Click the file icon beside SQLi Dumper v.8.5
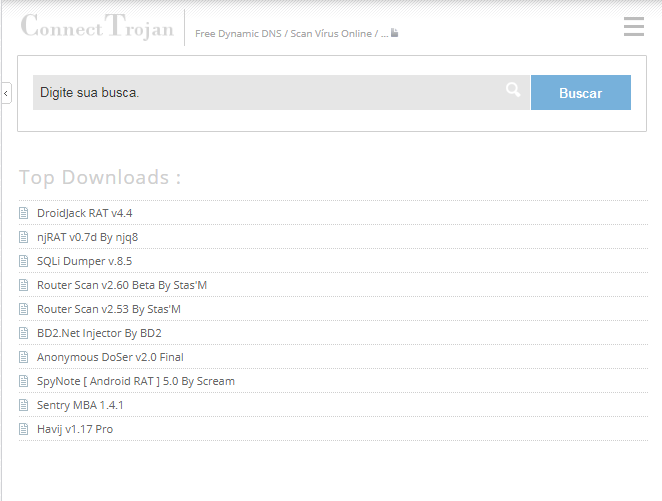Image resolution: width=662 pixels, height=501 pixels. 24,261
